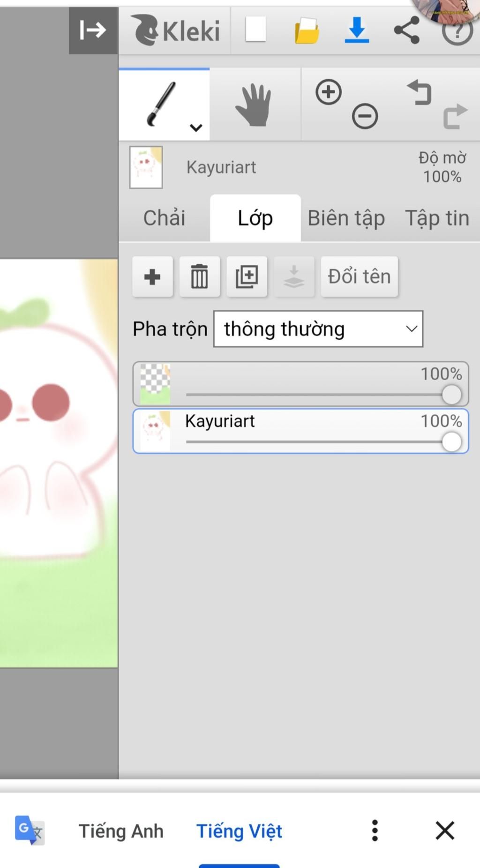Screen dimensions: 480x868
Task: Switch translation to Tiếng Việt
Action: tap(239, 831)
